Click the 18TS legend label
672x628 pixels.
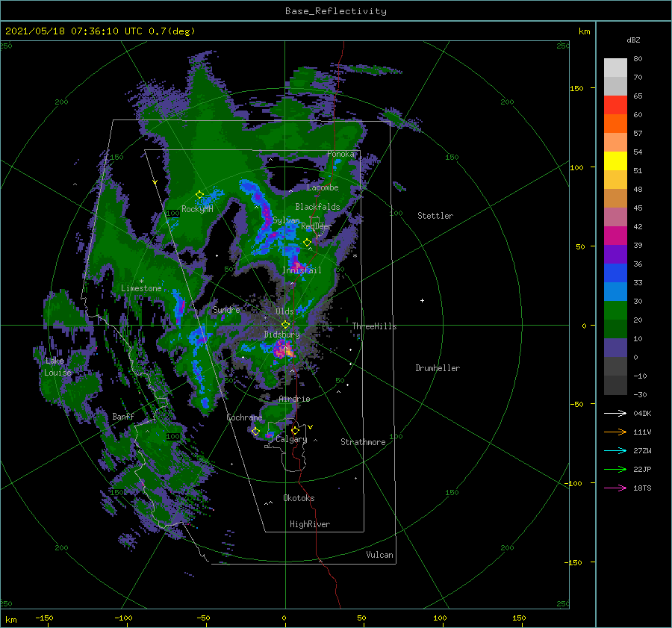click(642, 488)
